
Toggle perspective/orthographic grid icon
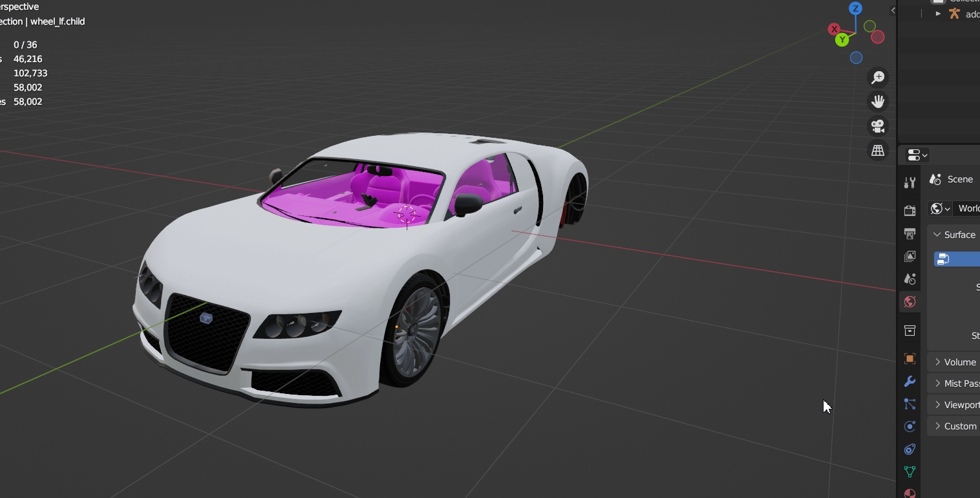click(878, 151)
